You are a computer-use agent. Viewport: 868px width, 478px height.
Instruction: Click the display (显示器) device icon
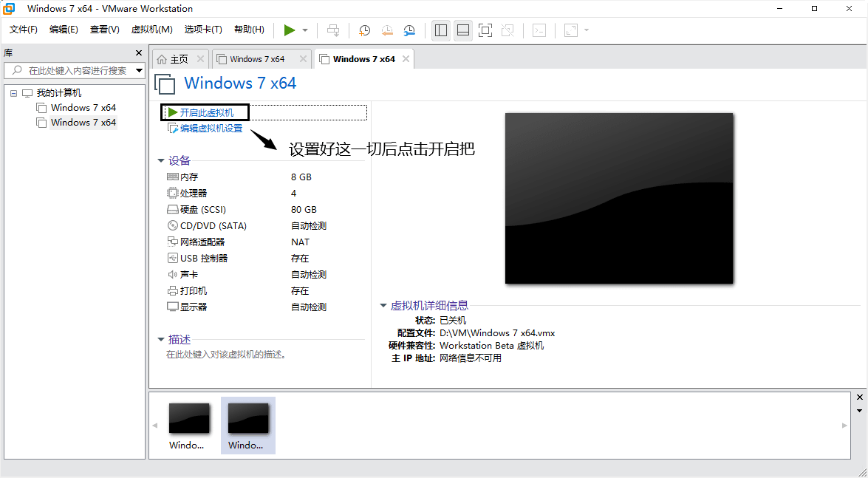click(x=173, y=307)
